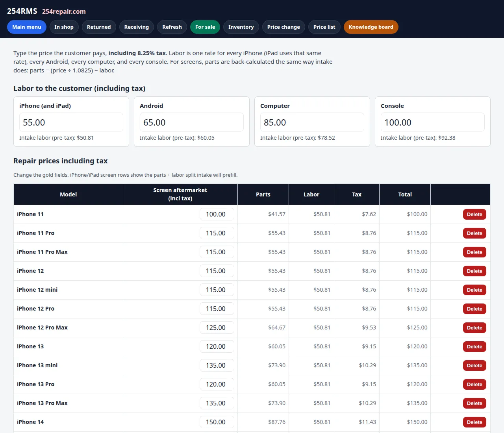The image size is (504, 433).
Task: Delete the iPhone 12 Pro Max row
Action: (x=474, y=328)
